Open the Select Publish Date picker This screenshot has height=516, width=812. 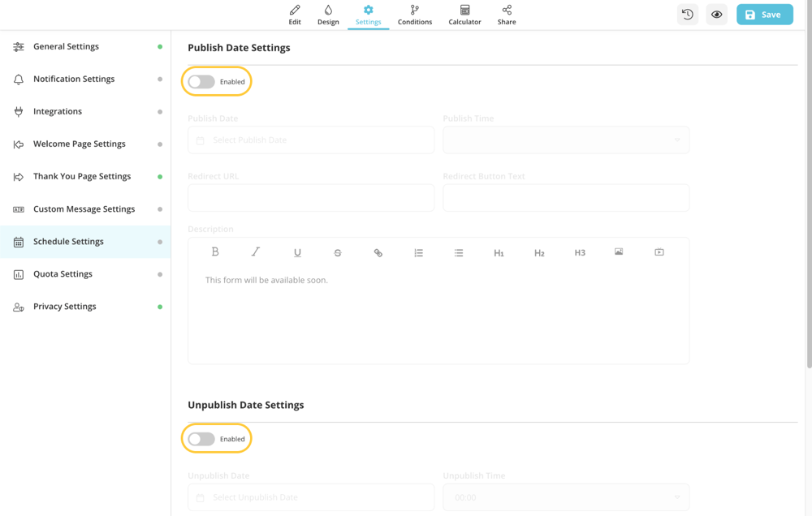click(311, 140)
